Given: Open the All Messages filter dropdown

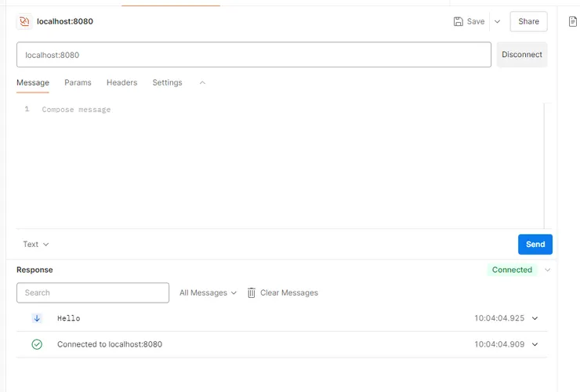Looking at the screenshot, I should pos(208,292).
